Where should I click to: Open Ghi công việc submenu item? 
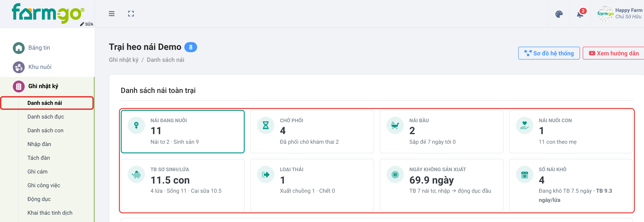43,185
